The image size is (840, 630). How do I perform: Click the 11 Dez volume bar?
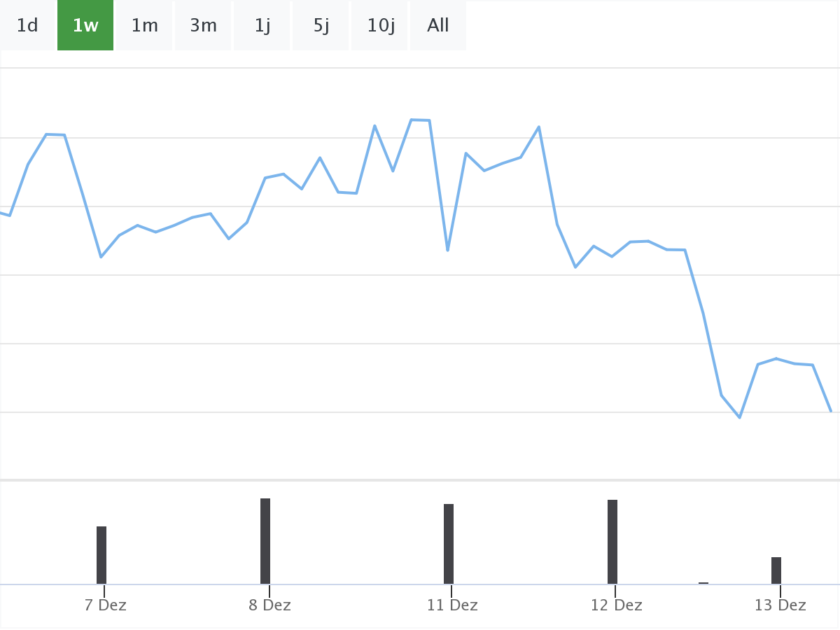[x=449, y=544]
